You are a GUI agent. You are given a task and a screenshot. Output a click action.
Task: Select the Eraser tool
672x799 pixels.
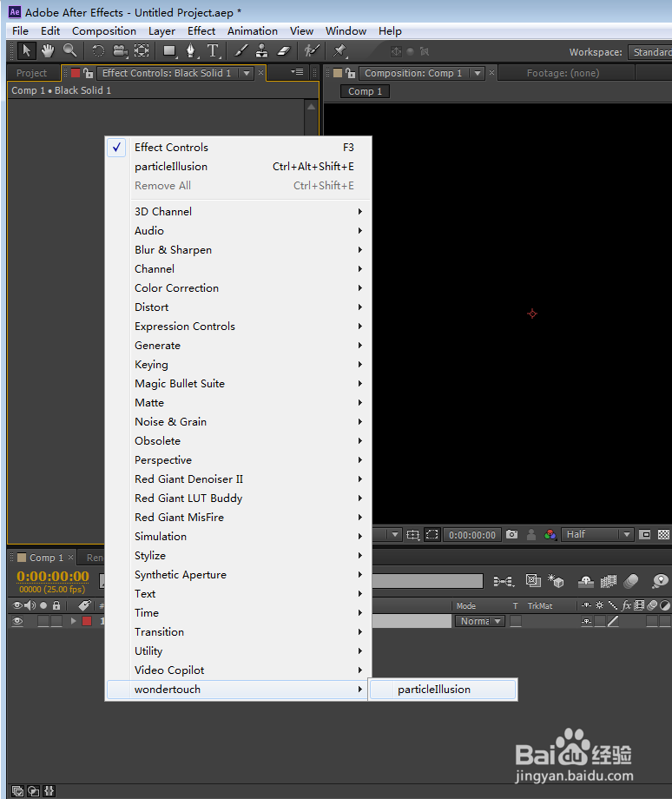pos(284,51)
